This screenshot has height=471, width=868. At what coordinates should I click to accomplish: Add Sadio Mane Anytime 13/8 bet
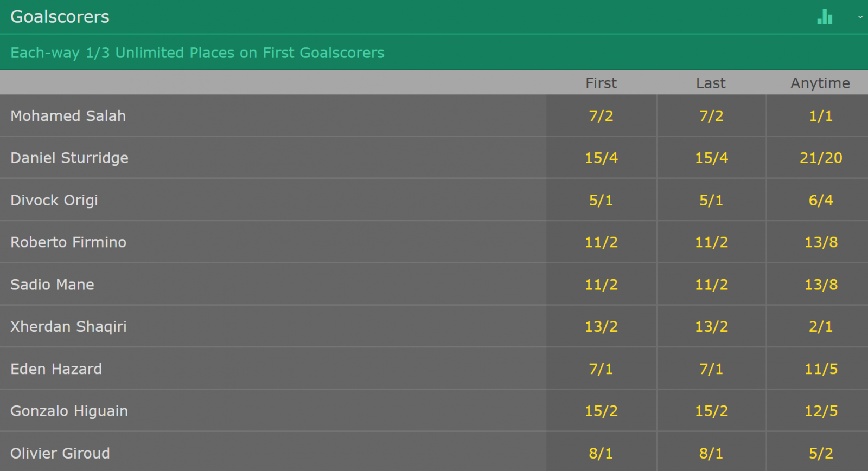point(821,285)
